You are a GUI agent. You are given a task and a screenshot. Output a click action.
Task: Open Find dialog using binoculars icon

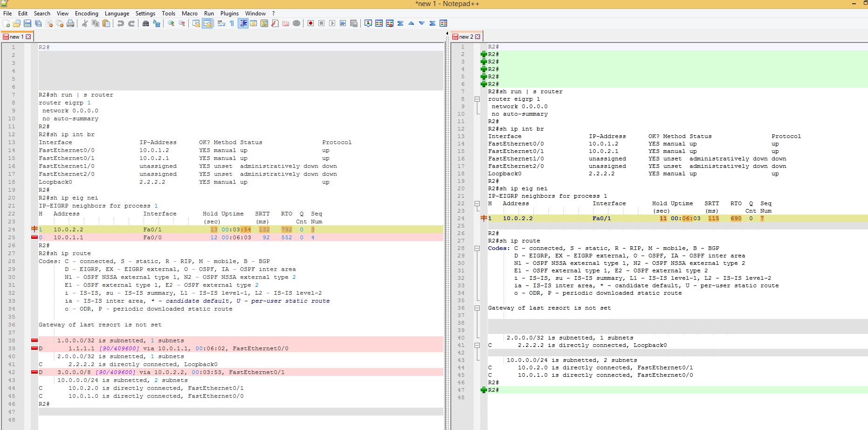click(x=145, y=23)
